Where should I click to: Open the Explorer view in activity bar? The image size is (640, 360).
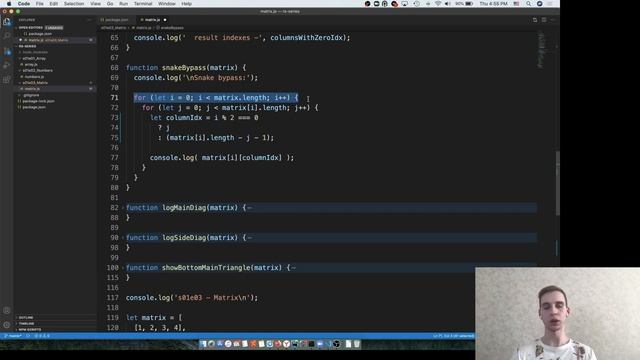tap(7, 22)
